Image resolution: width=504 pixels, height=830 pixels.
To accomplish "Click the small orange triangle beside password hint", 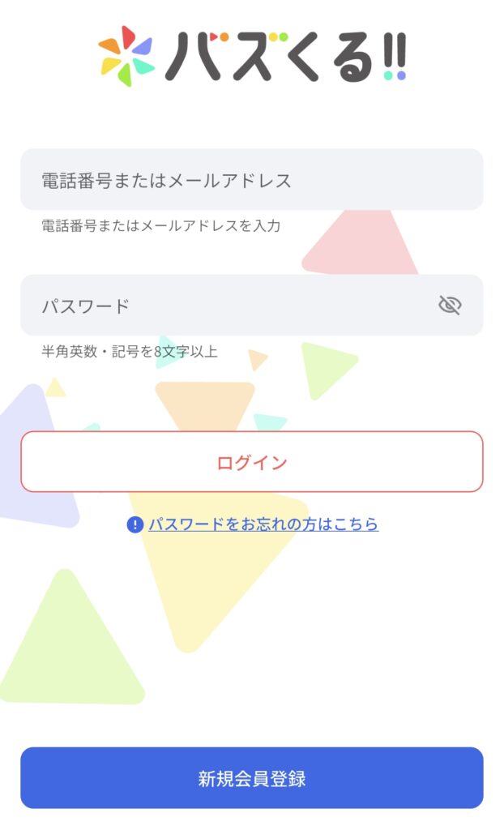I will [257, 358].
